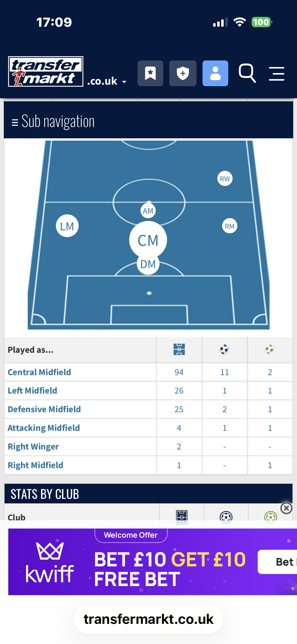
Task: Open the bookmarks icon in the header
Action: (x=150, y=73)
